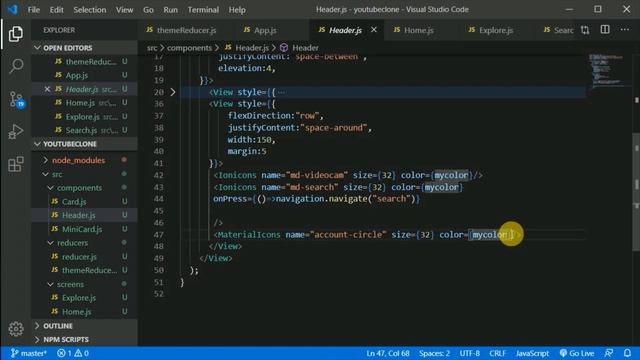Change indentation via Spaces: 2
The height and width of the screenshot is (360, 640).
pos(434,353)
